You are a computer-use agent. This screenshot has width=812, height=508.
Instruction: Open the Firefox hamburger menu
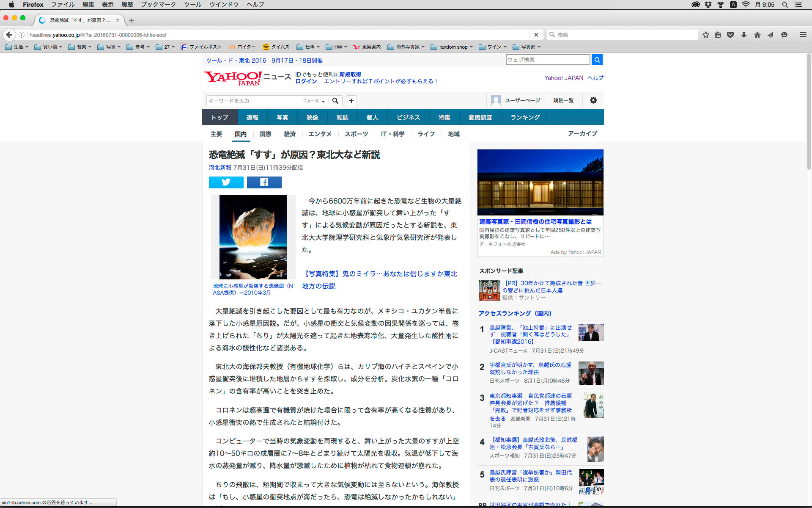803,35
